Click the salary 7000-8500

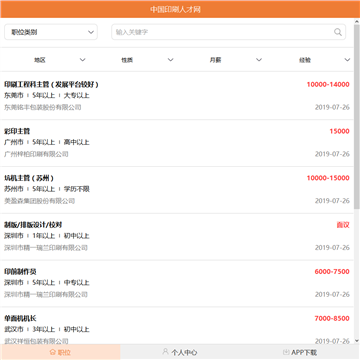click(332, 318)
